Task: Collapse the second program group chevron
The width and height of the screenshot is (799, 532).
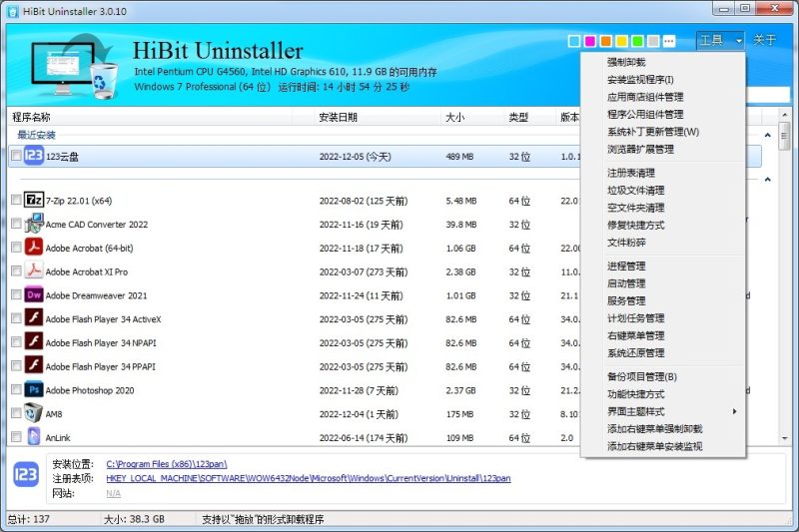Action: click(767, 180)
